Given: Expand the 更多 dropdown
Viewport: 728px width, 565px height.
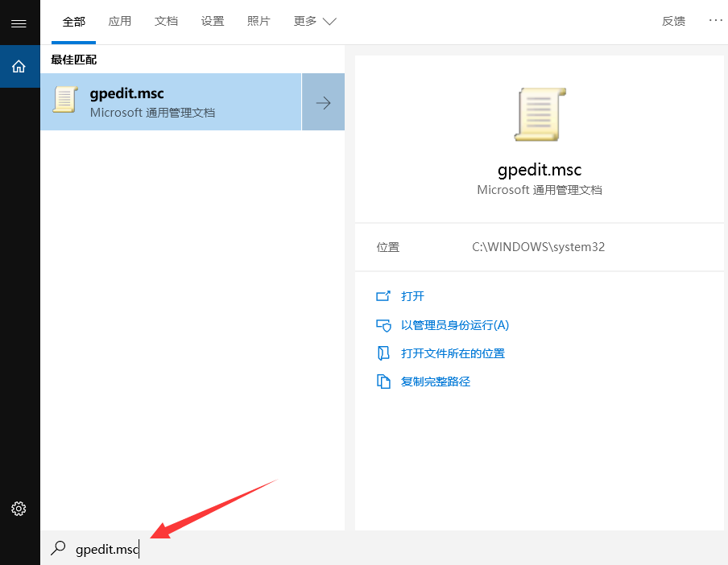Looking at the screenshot, I should pos(315,22).
